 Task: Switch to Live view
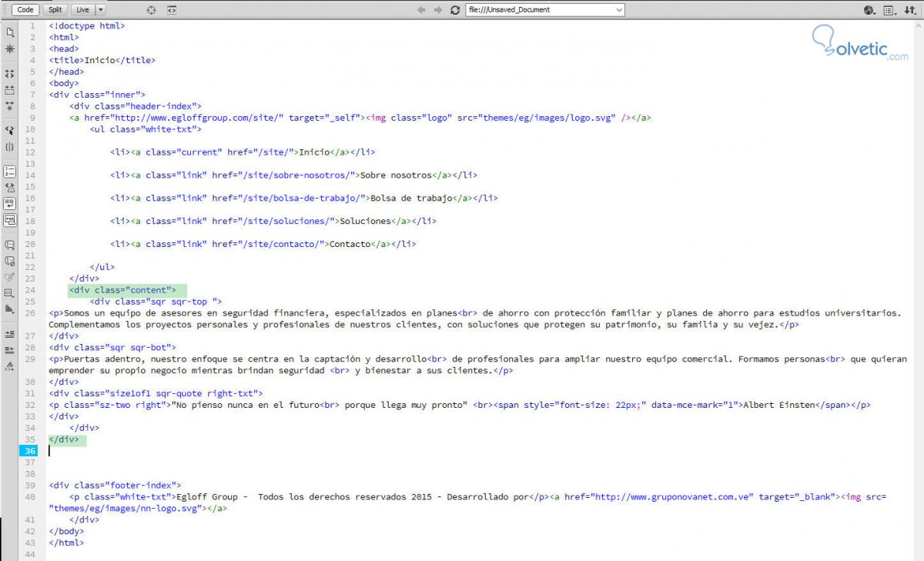coord(82,10)
